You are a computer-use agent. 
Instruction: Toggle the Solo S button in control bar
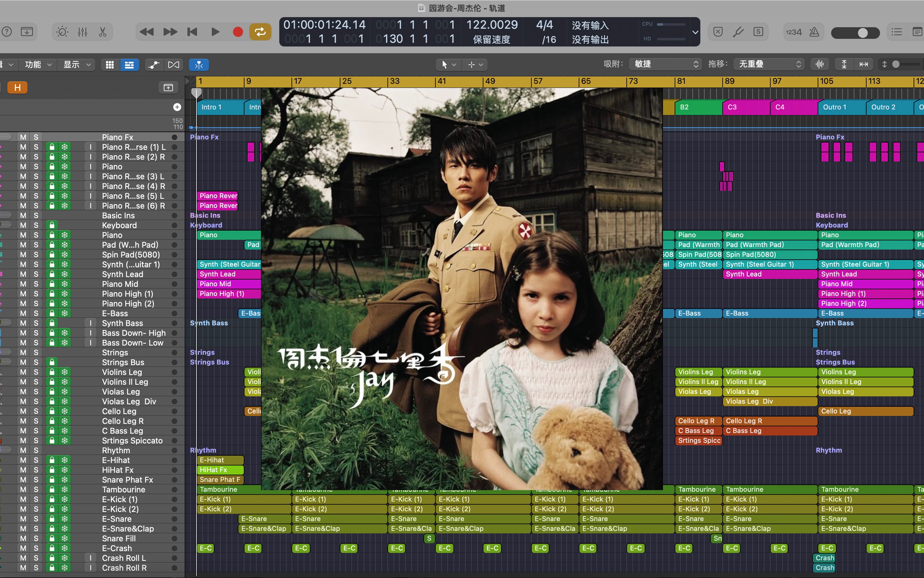click(758, 32)
